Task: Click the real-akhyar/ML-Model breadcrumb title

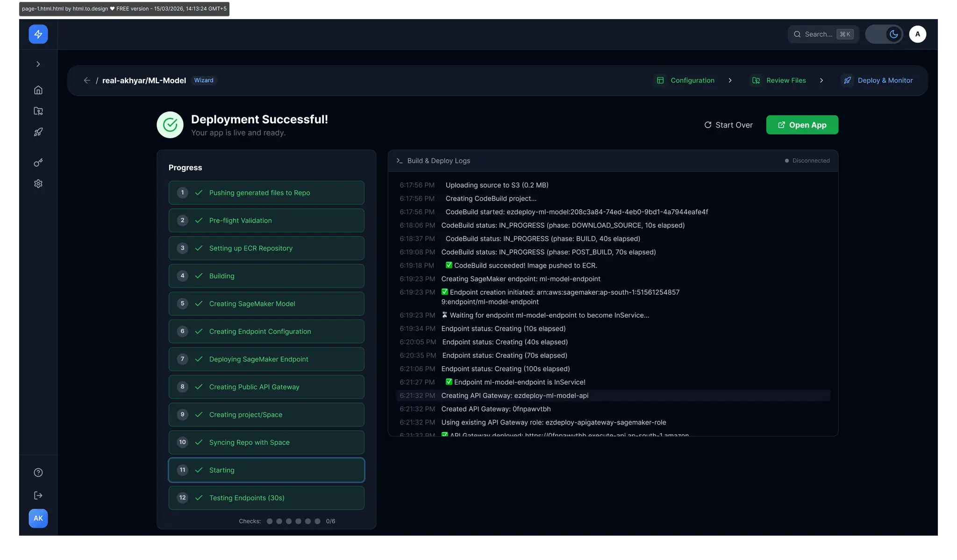Action: tap(144, 80)
